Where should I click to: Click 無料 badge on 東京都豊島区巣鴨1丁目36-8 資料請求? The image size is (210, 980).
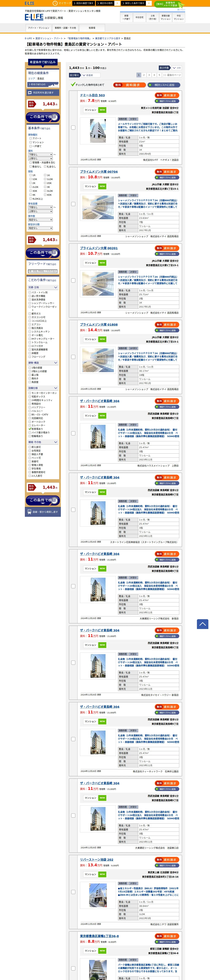[159, 936]
